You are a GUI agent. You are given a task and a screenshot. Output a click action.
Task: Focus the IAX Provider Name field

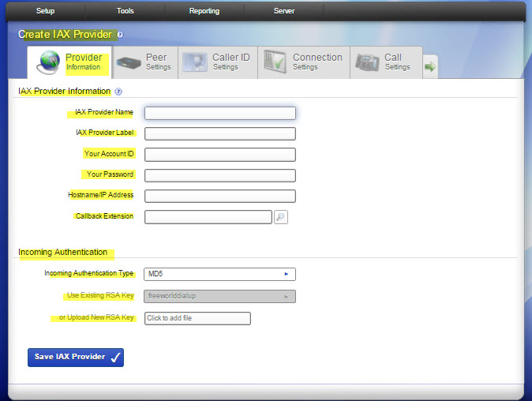pos(220,114)
